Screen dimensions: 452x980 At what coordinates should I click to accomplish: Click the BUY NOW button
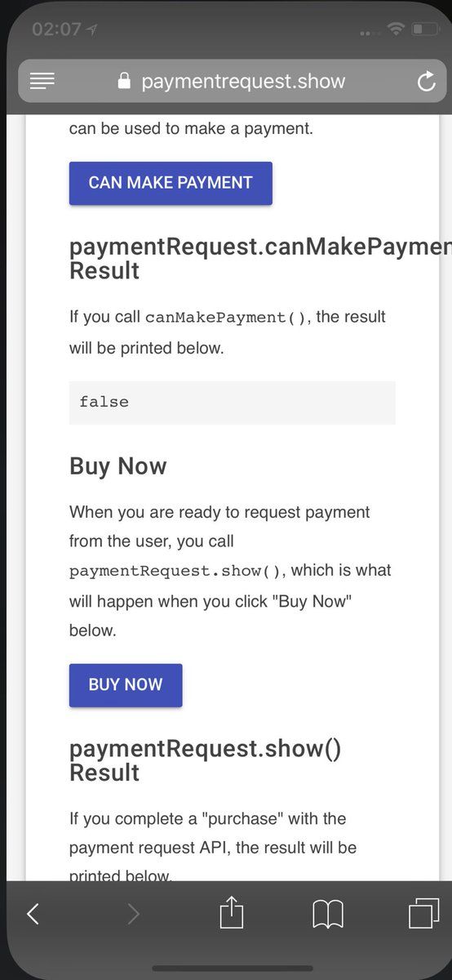126,685
